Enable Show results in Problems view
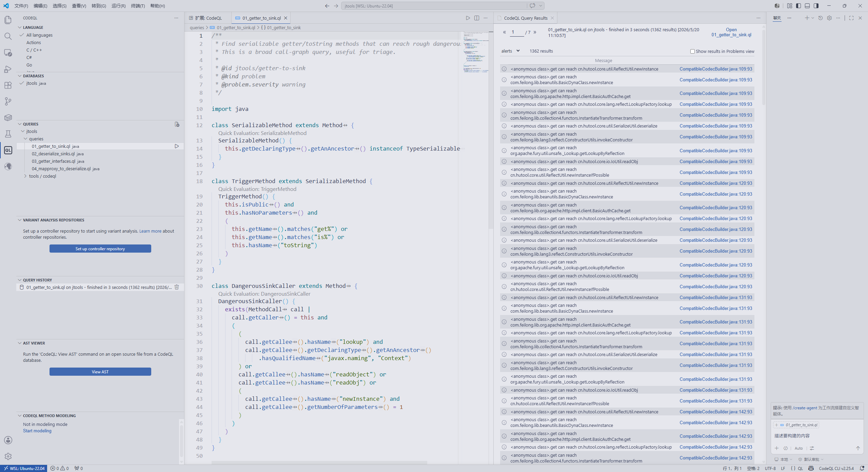The image size is (868, 472). pos(692,51)
